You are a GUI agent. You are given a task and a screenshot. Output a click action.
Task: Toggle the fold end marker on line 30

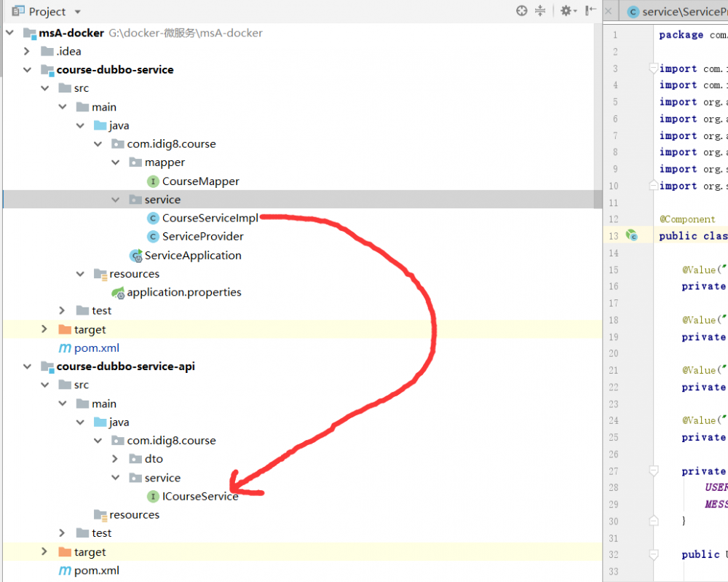click(x=653, y=521)
